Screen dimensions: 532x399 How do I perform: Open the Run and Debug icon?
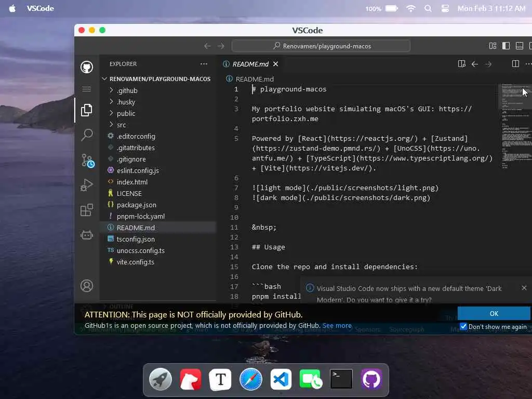pos(87,185)
